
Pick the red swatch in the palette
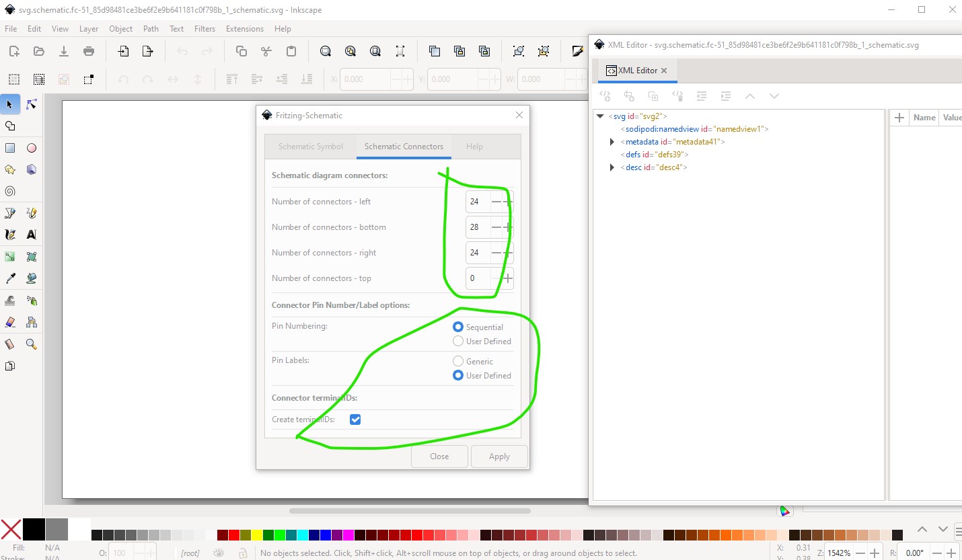tap(233, 535)
